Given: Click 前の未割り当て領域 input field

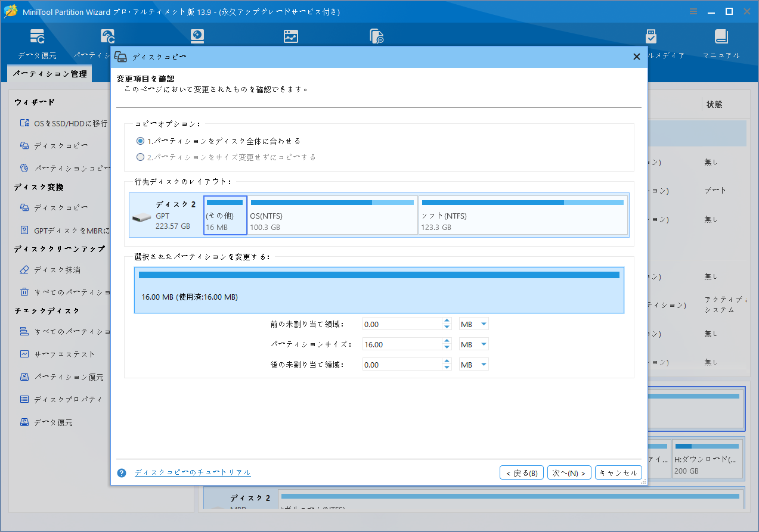Looking at the screenshot, I should 402,324.
